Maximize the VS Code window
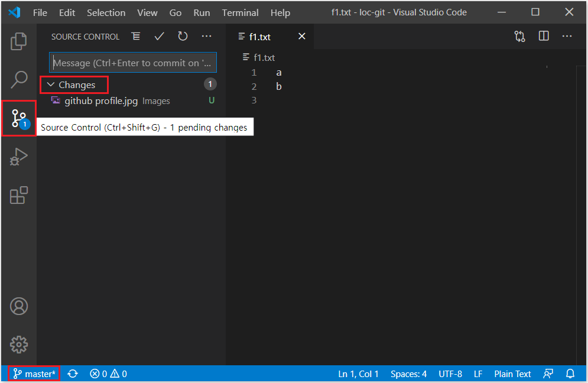The width and height of the screenshot is (588, 383). point(535,12)
